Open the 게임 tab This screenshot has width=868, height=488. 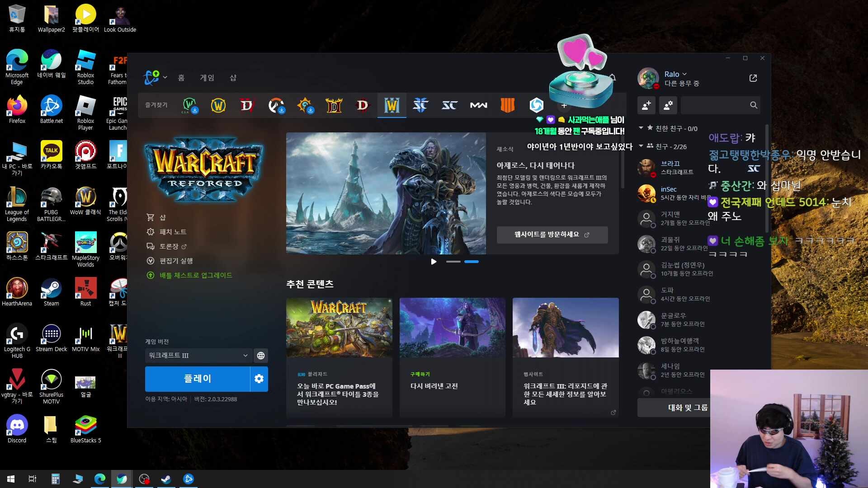207,78
